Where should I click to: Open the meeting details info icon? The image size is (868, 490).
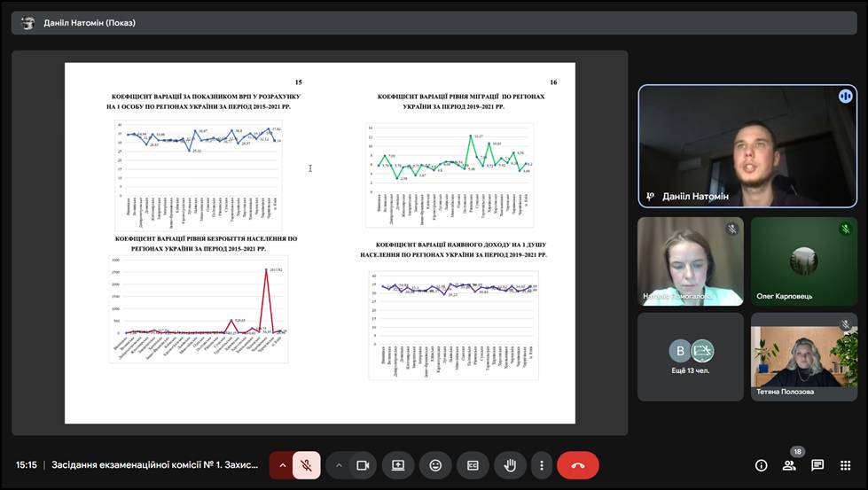[x=761, y=465]
